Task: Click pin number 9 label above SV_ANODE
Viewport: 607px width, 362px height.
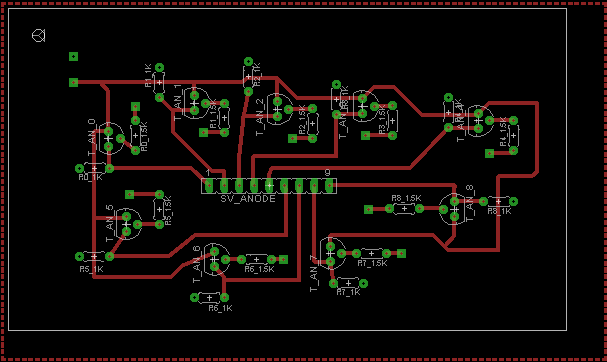Action: [328, 172]
